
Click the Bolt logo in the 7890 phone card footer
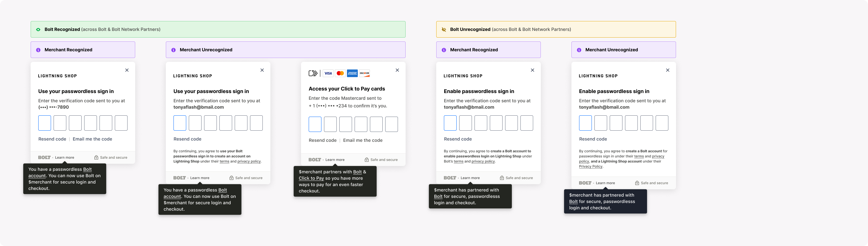tap(44, 157)
